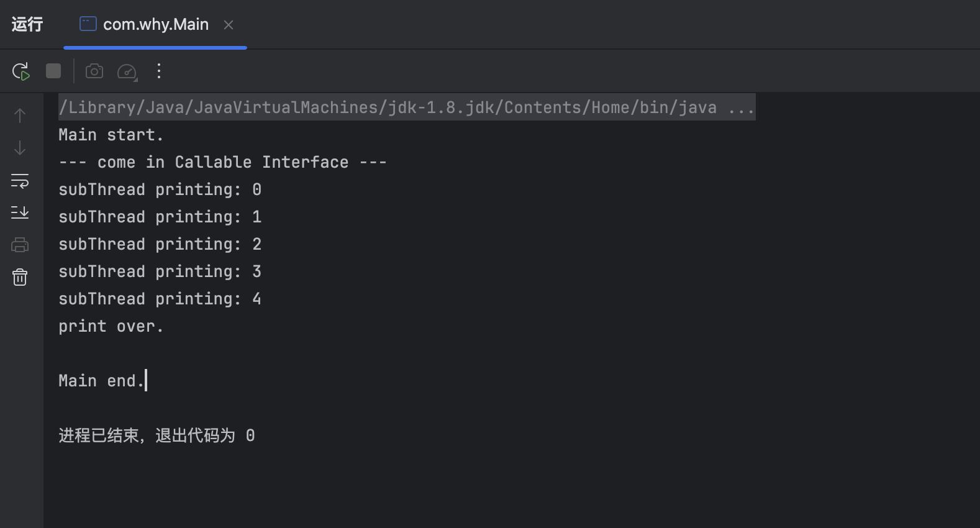
Task: Click 'subThread printing: 0' line
Action: (x=160, y=189)
